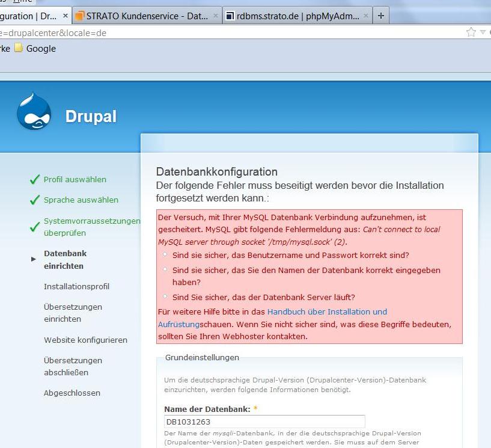Click the bookmark star in address bar
The height and width of the screenshot is (448, 491).
point(471,32)
